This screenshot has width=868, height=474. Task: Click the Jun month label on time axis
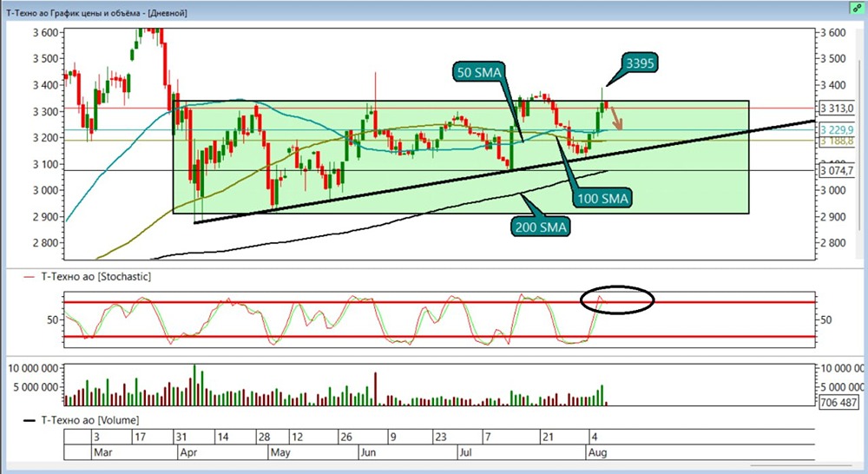[x=368, y=452]
